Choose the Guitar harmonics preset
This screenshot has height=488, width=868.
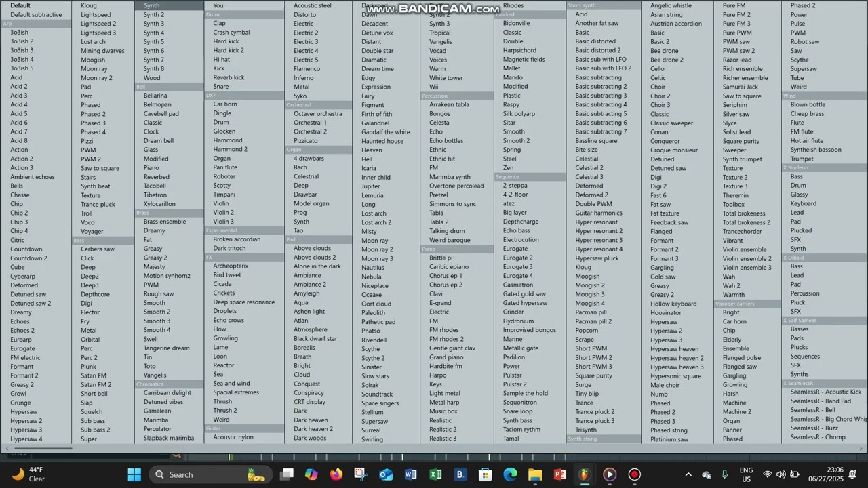pyautogui.click(x=599, y=213)
